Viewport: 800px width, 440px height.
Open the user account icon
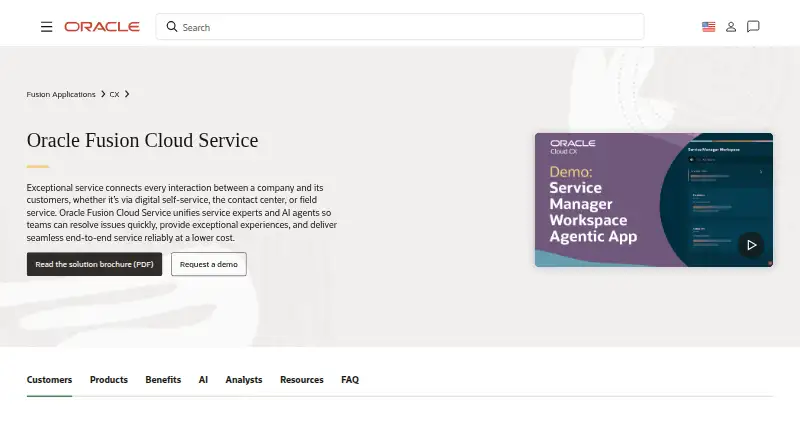coord(731,27)
